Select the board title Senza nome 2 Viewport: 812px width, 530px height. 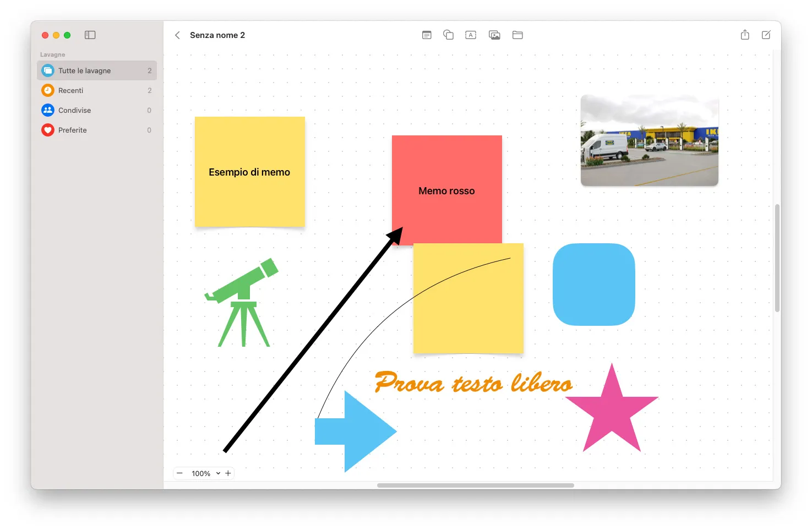pyautogui.click(x=217, y=35)
